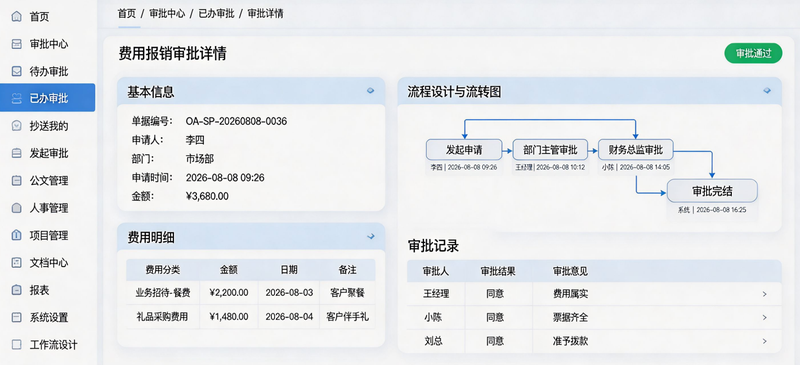Click the 文档中心 sidebar icon
The height and width of the screenshot is (365, 800).
click(x=16, y=263)
